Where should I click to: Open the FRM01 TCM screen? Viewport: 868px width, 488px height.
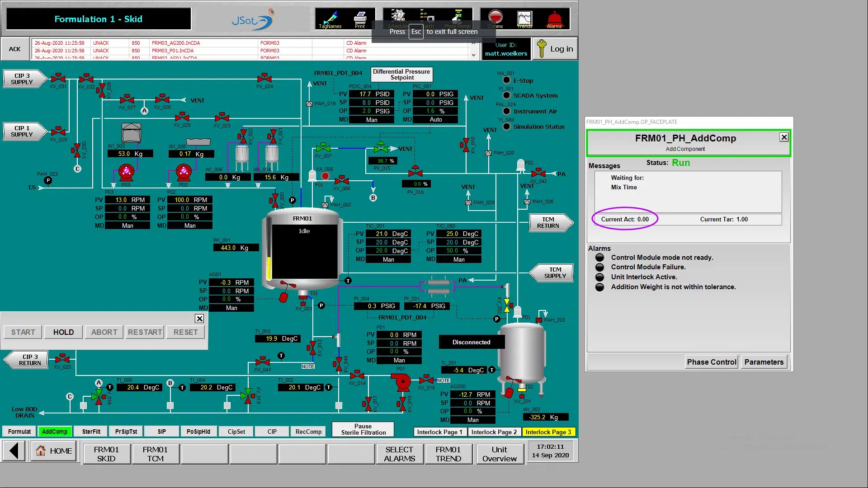tap(155, 454)
